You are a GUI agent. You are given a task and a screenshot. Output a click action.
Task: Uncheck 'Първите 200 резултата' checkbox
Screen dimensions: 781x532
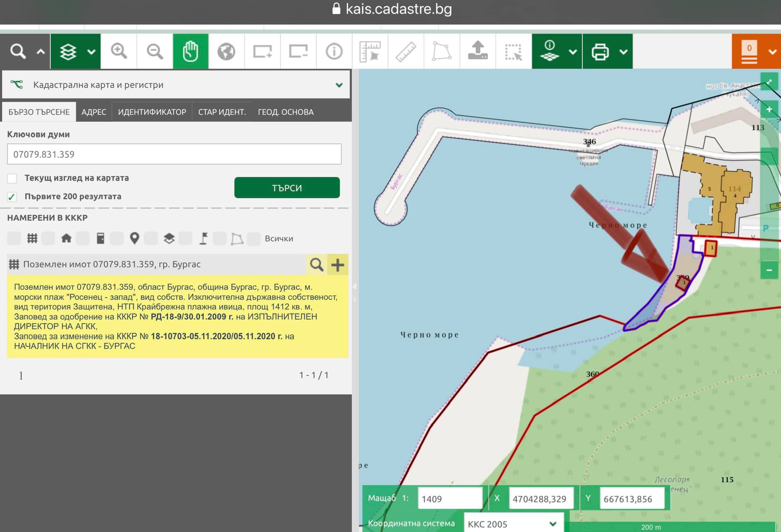click(x=12, y=197)
